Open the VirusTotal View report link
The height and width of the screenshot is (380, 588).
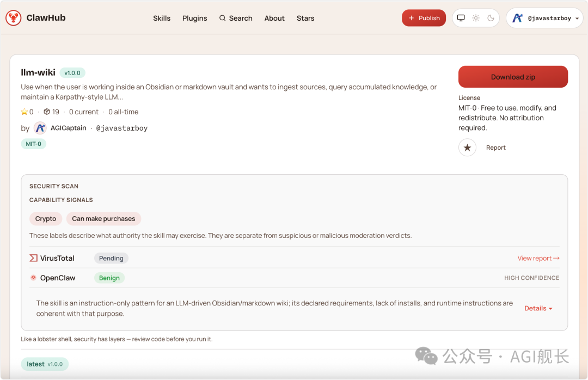point(538,258)
